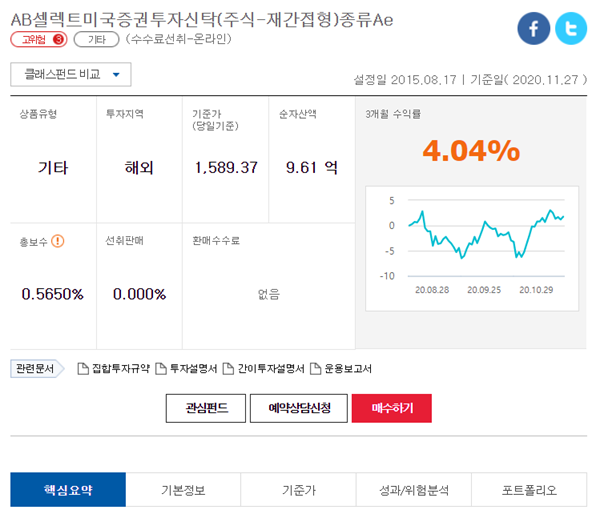
Task: Click the 간이투자설명서 document icon
Action: coord(228,369)
